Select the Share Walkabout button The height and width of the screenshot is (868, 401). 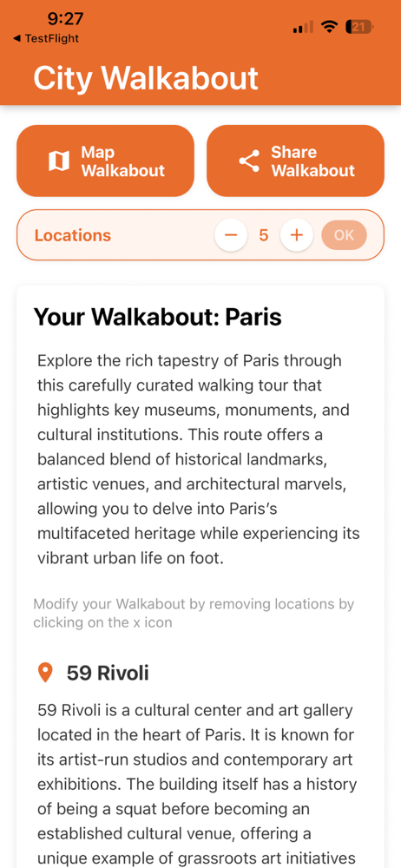point(295,161)
